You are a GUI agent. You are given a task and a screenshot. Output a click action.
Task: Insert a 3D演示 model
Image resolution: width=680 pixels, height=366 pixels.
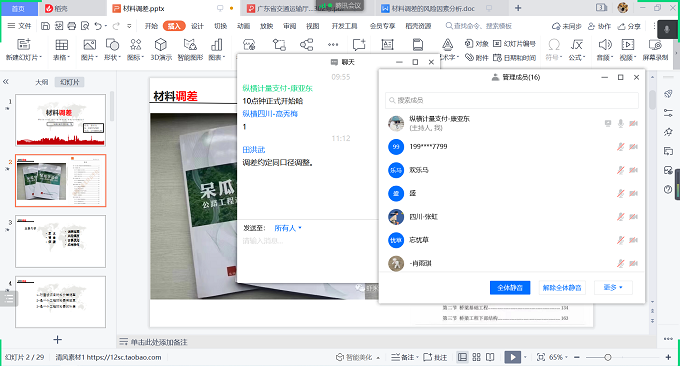(161, 49)
